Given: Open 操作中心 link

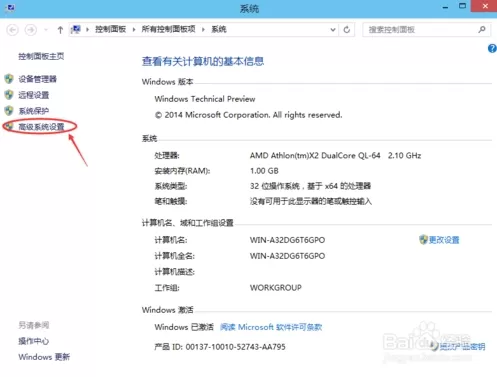Looking at the screenshot, I should point(34,341).
